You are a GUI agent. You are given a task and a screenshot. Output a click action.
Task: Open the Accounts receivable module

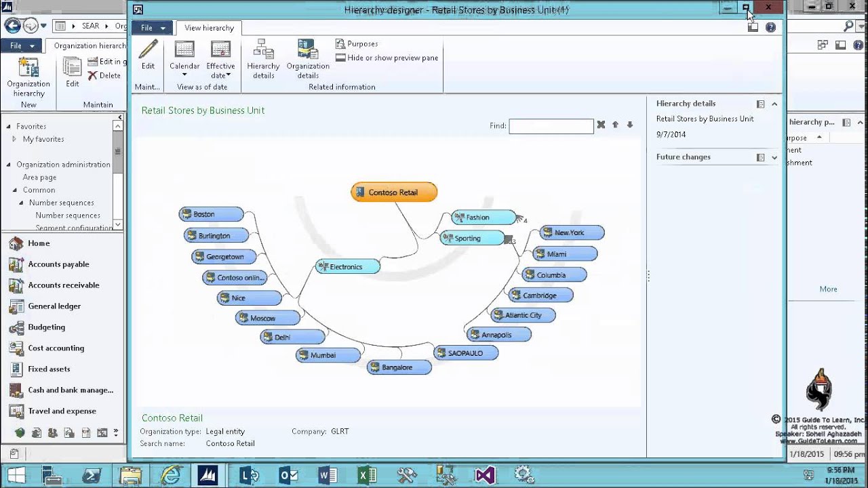coord(64,285)
